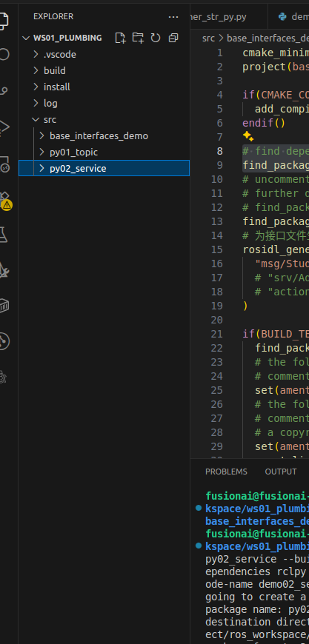
Task: Click the New File icon in the Explorer header
Action: [120, 38]
